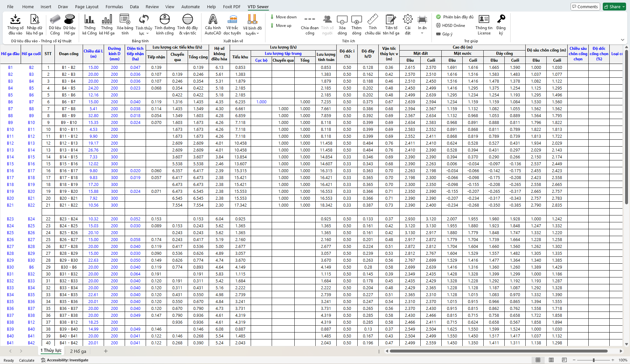Expand the Vẽ bình đồ tuyến dropdown
This screenshot has height=364, width=630.
coord(258,33)
